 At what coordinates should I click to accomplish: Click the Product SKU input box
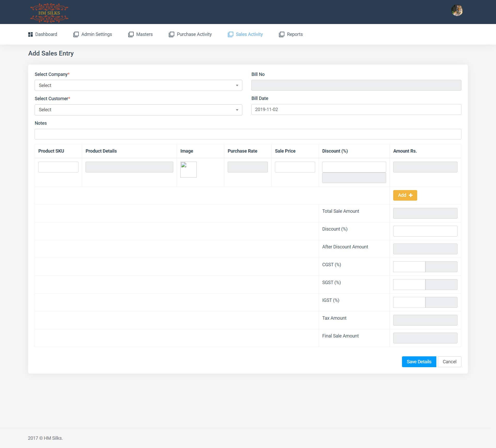pyautogui.click(x=58, y=167)
